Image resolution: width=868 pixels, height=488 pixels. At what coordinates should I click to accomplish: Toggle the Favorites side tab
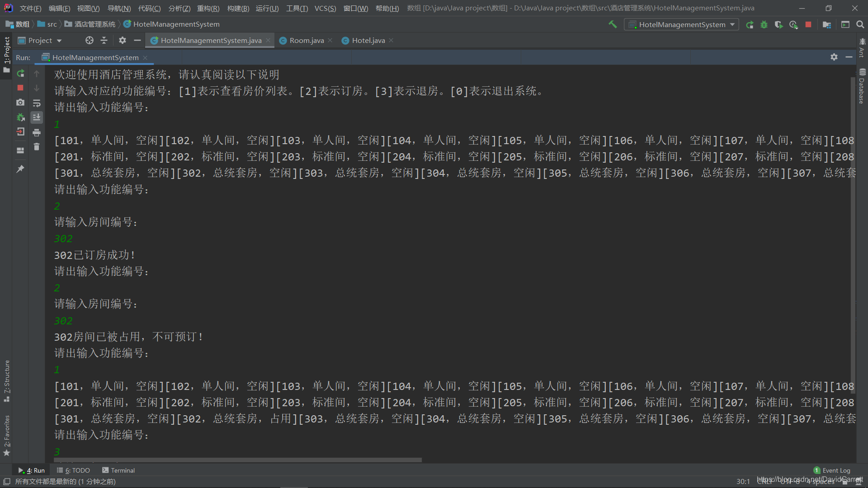[x=6, y=435]
